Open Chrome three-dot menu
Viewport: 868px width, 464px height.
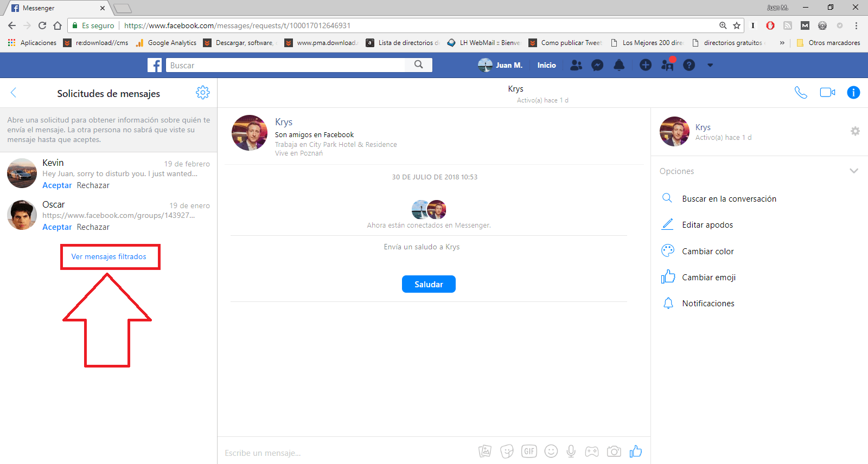click(856, 25)
